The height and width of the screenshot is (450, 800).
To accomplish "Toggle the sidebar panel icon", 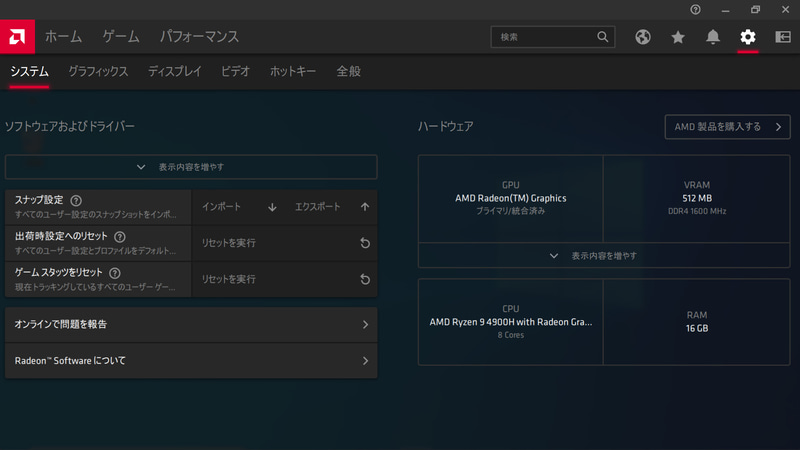I will tap(783, 37).
